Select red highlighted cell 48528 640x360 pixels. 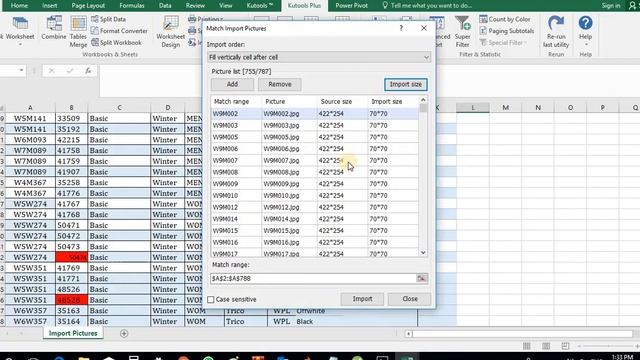coord(71,300)
